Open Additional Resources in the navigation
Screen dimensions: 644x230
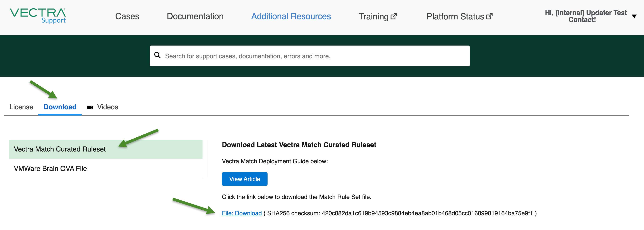tap(291, 16)
